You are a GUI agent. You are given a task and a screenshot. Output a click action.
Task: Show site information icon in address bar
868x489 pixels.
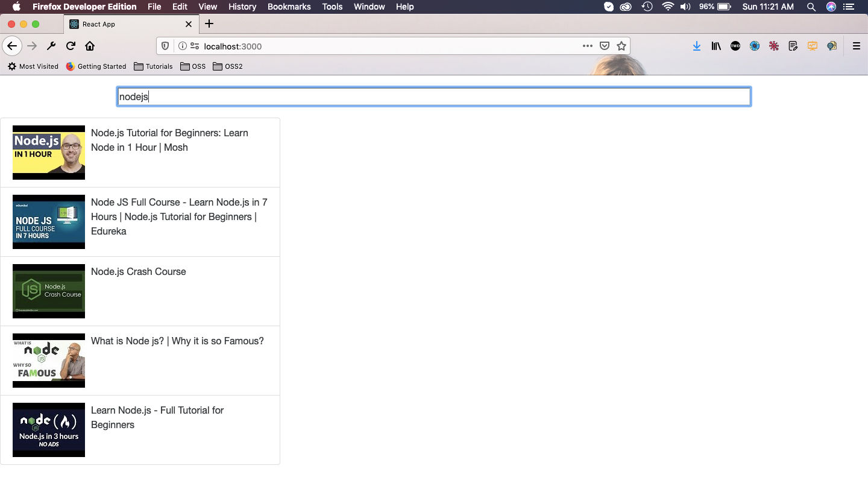[182, 46]
